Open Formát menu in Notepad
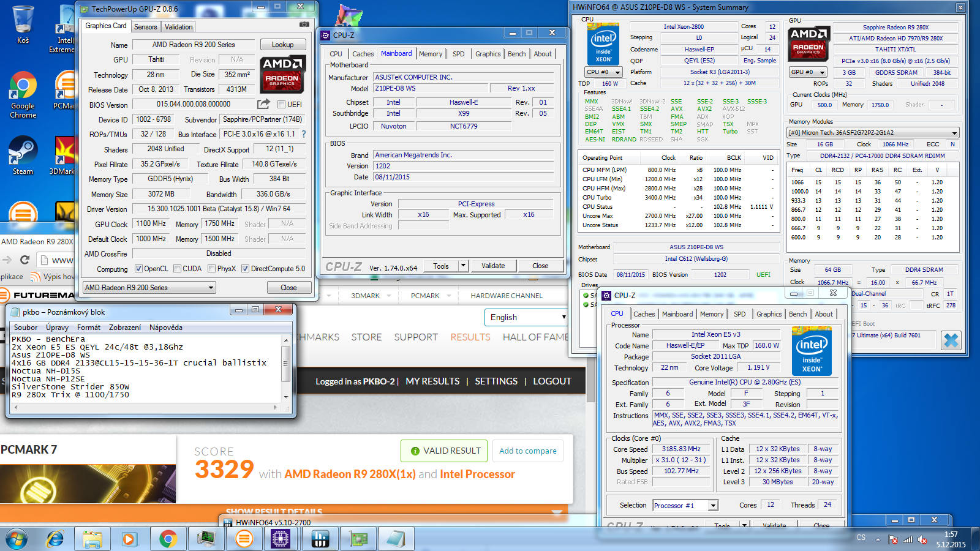 (x=89, y=328)
